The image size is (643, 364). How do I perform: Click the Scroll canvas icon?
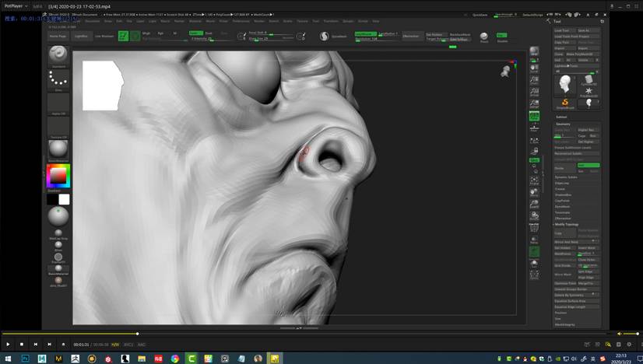(534, 68)
